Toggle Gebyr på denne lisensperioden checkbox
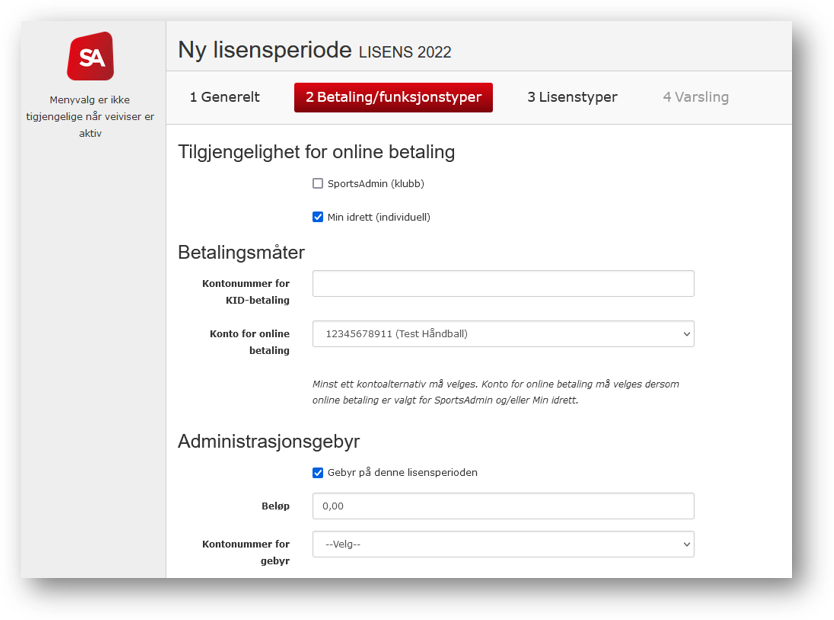The image size is (834, 620). pyautogui.click(x=318, y=473)
